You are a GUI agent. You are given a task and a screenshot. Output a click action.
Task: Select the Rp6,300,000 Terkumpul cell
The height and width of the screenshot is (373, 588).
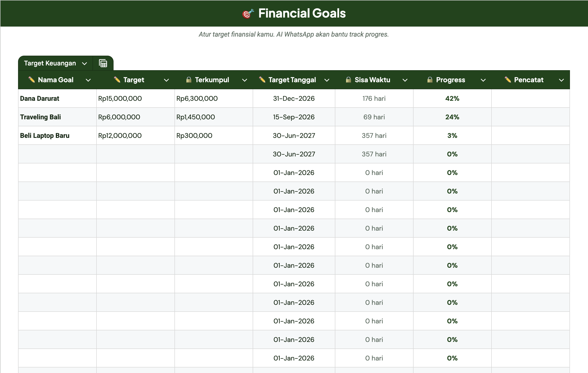214,99
